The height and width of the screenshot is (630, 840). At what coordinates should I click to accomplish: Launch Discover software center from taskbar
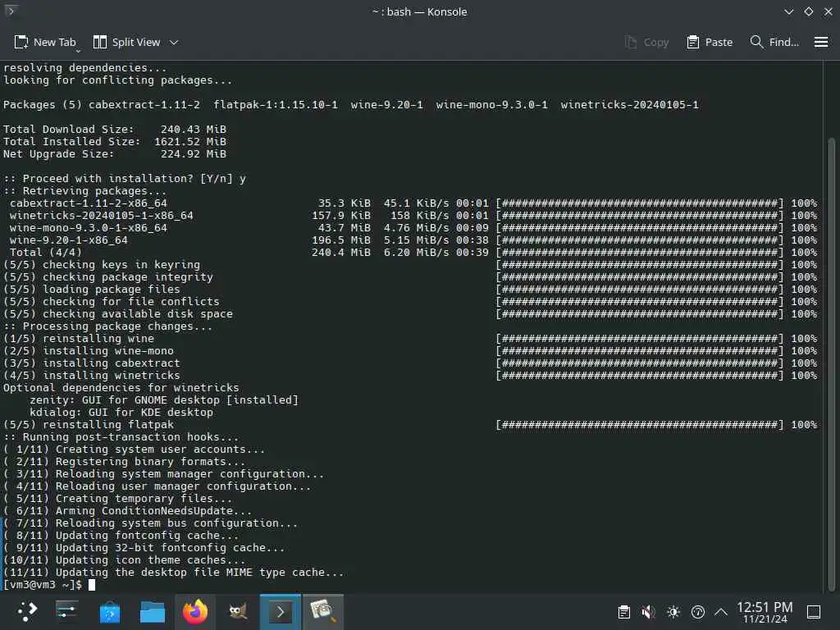(110, 611)
